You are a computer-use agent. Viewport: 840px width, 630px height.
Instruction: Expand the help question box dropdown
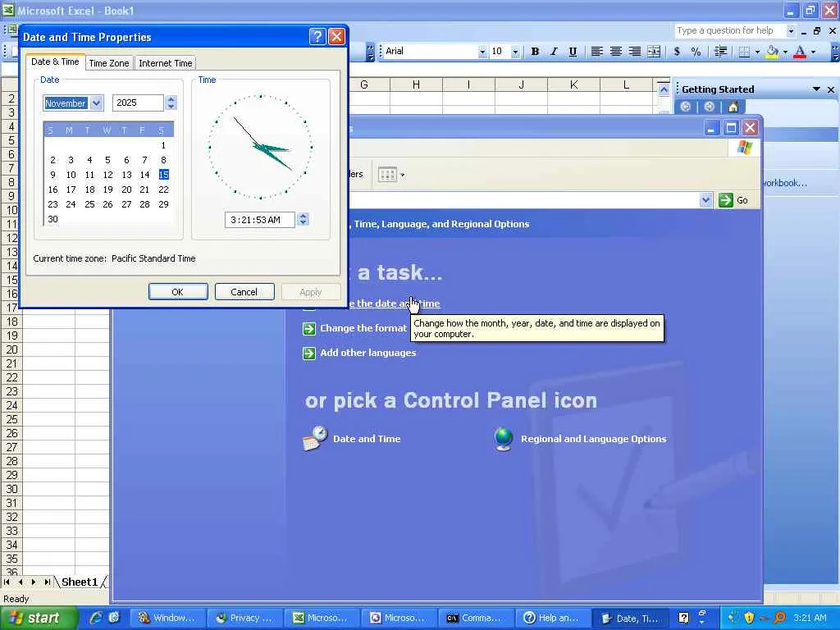(791, 31)
